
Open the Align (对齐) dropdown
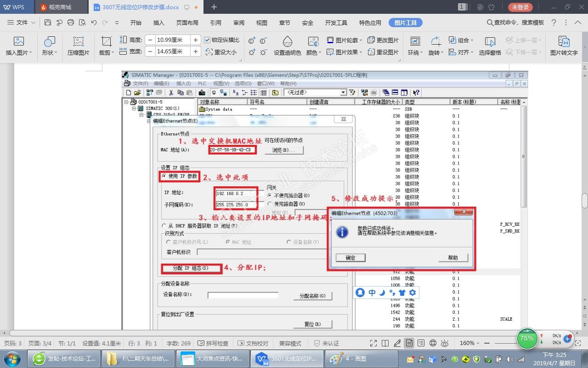(x=461, y=52)
